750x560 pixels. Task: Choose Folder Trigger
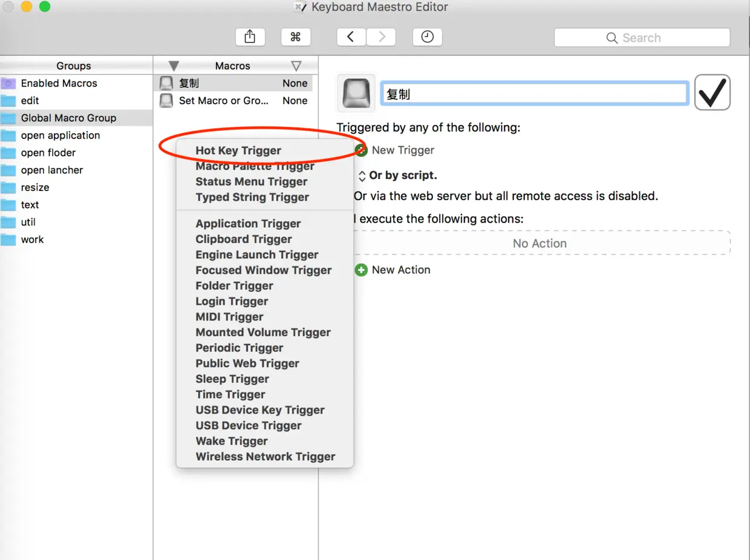pos(265,286)
